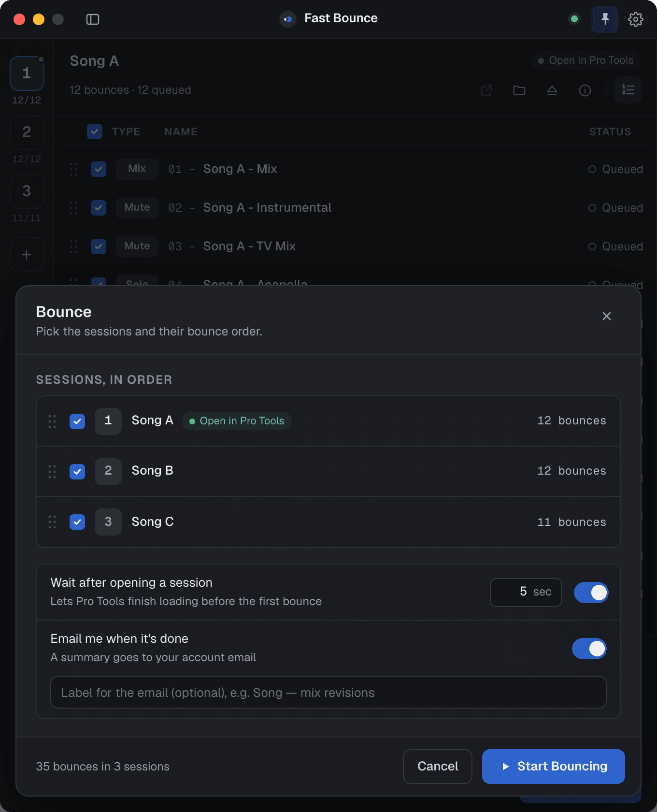Viewport: 657px width, 812px height.
Task: Grab the drag handle for Song B session
Action: (52, 471)
